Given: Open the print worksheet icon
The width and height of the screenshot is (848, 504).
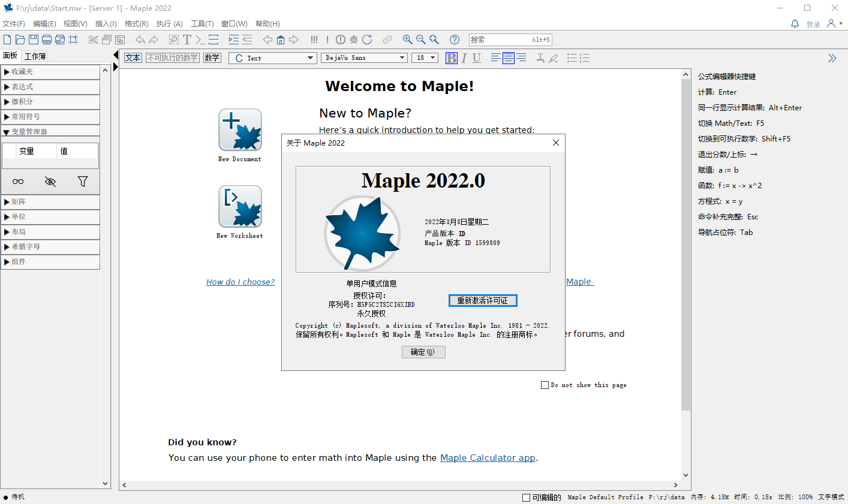Looking at the screenshot, I should point(46,39).
